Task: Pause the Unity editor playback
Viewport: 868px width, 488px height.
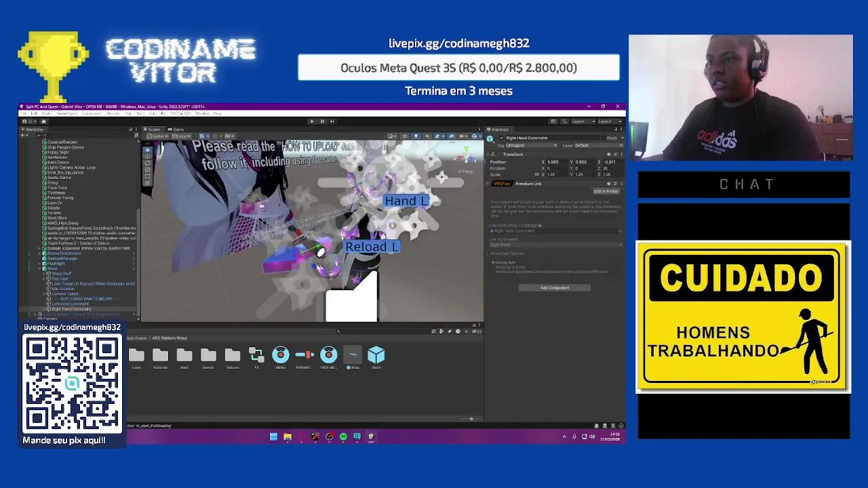Action: (322, 121)
